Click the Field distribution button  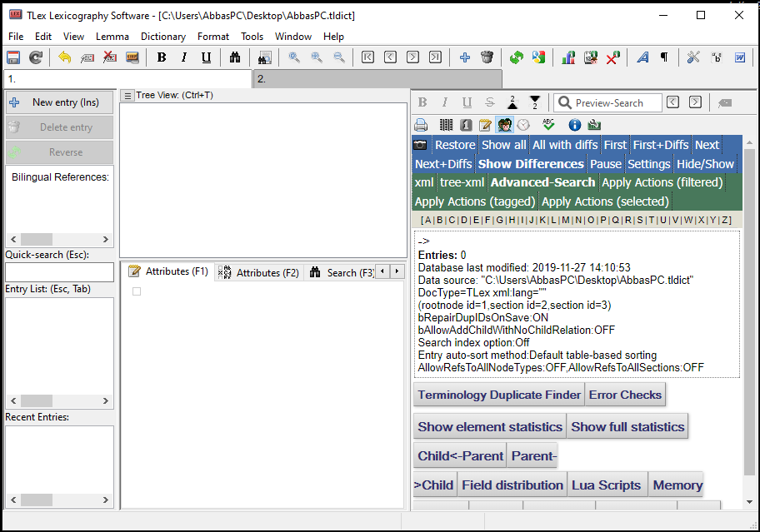512,485
